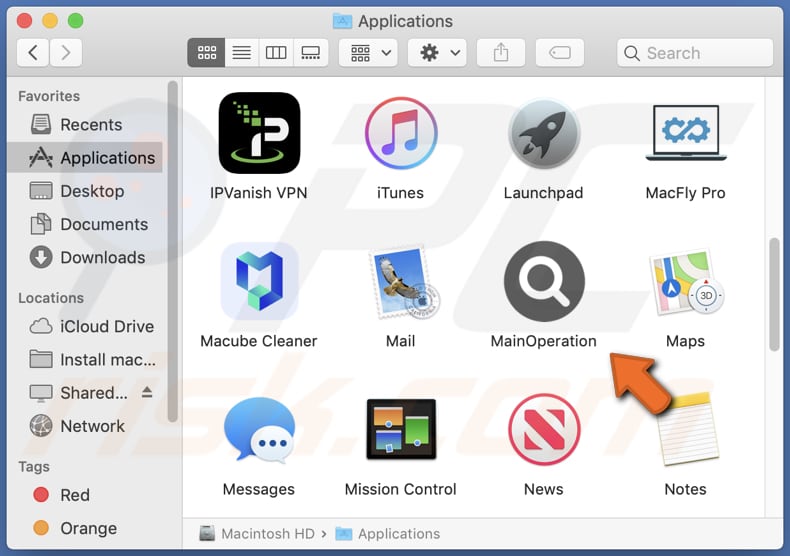The height and width of the screenshot is (556, 790).
Task: Filter by the Orange tag
Action: (85, 528)
